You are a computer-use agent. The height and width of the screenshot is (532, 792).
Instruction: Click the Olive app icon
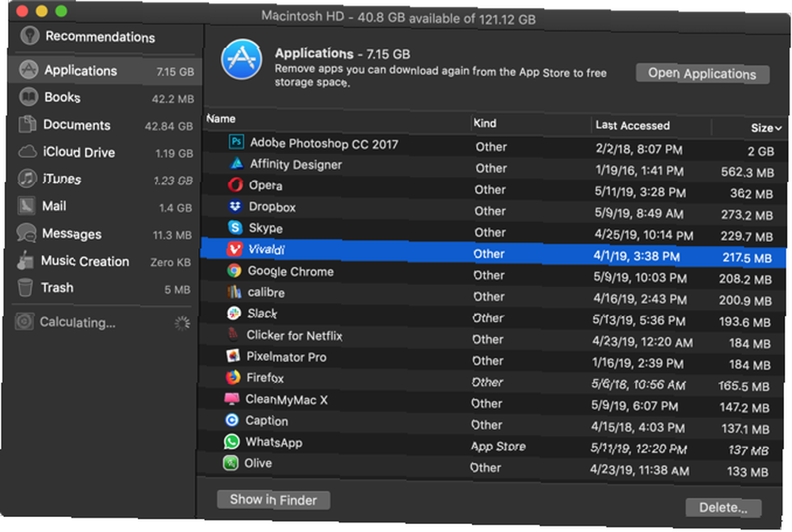pos(230,463)
